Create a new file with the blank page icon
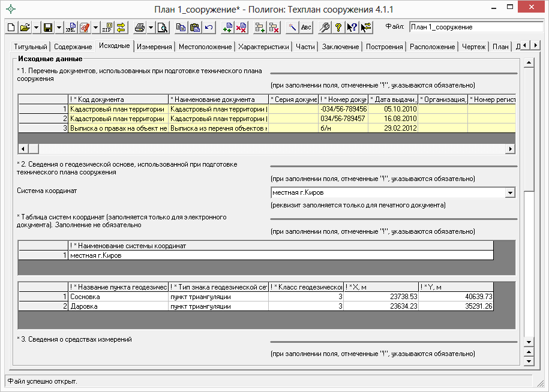 [11, 28]
